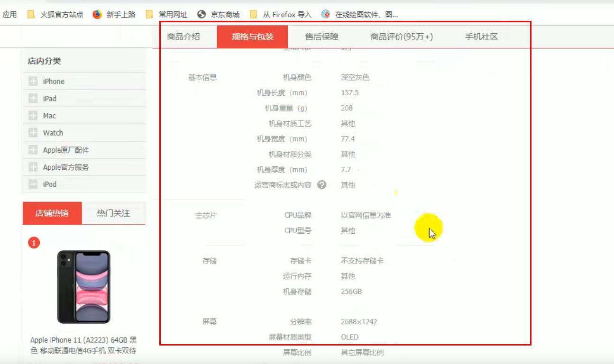Click the 深空灰色 body color value
This screenshot has height=364, width=614.
(355, 77)
